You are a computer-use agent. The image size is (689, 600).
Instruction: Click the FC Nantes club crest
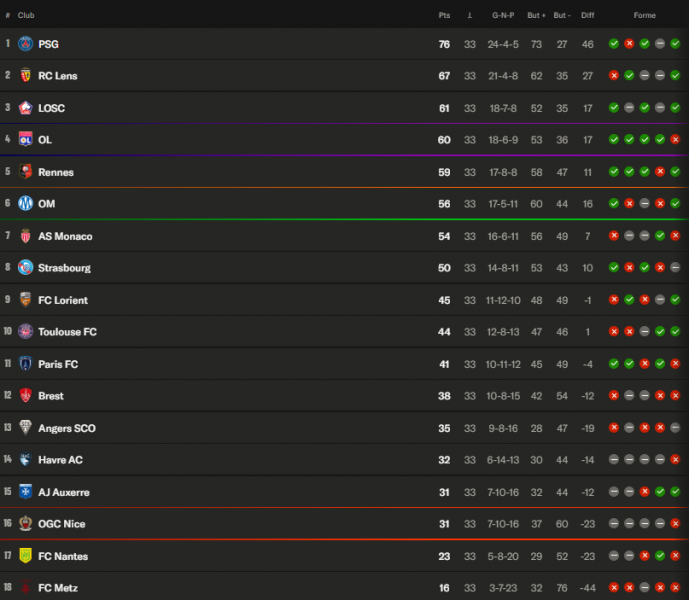click(25, 556)
